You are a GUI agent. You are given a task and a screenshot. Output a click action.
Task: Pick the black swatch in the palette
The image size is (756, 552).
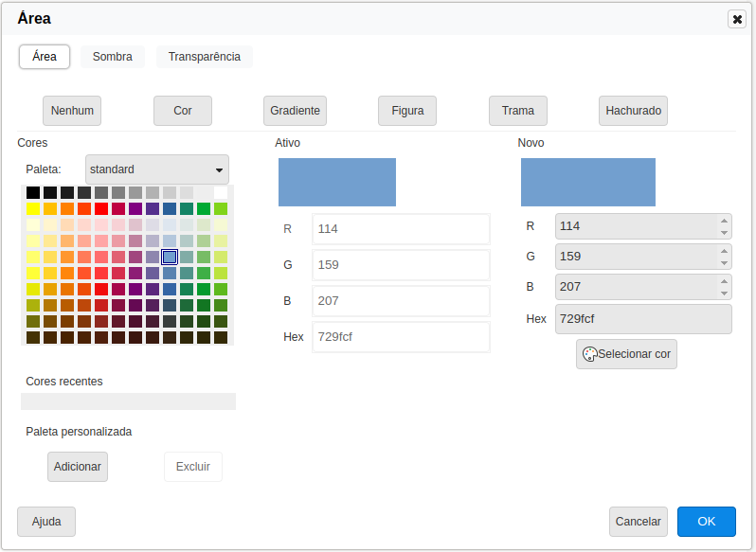[33, 192]
